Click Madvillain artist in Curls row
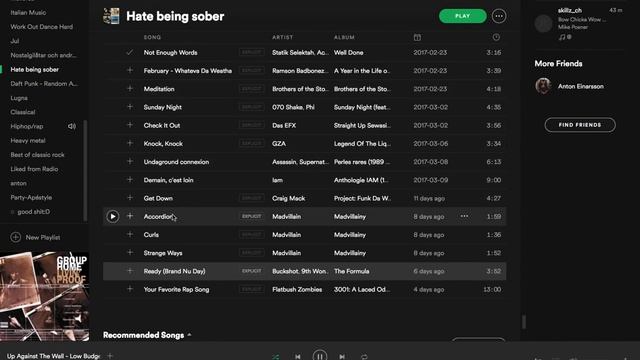This screenshot has width=640, height=360. click(287, 235)
